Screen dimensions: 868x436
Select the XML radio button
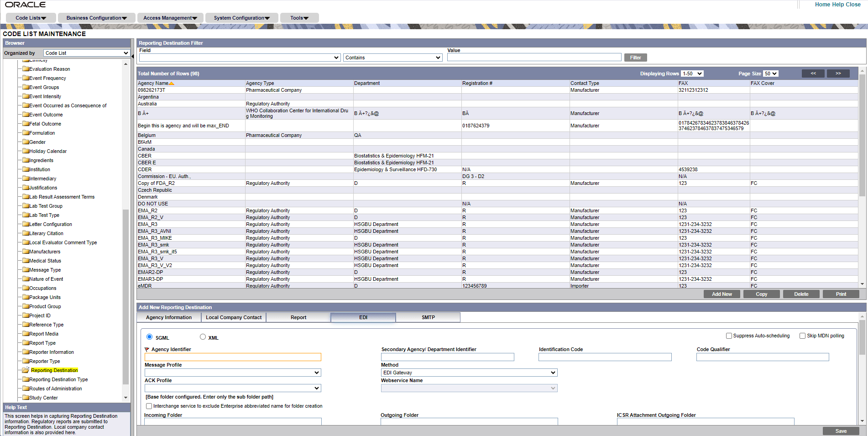click(x=203, y=337)
